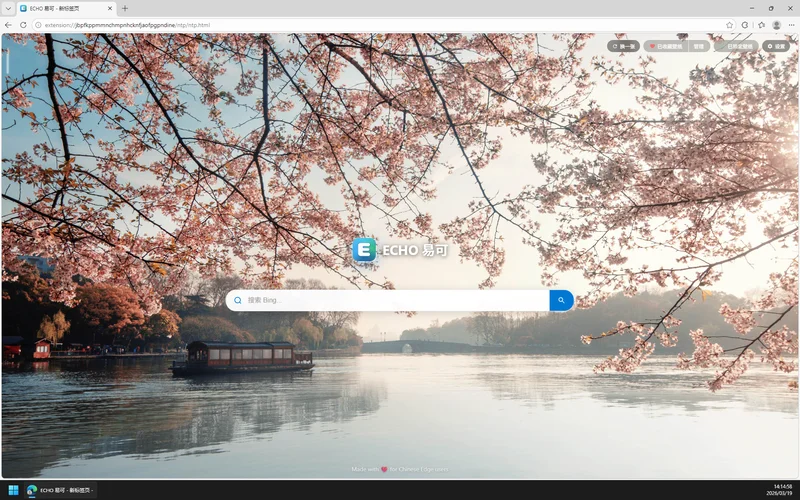Click into the Bing search input field
This screenshot has width=800, height=500.
(x=395, y=300)
